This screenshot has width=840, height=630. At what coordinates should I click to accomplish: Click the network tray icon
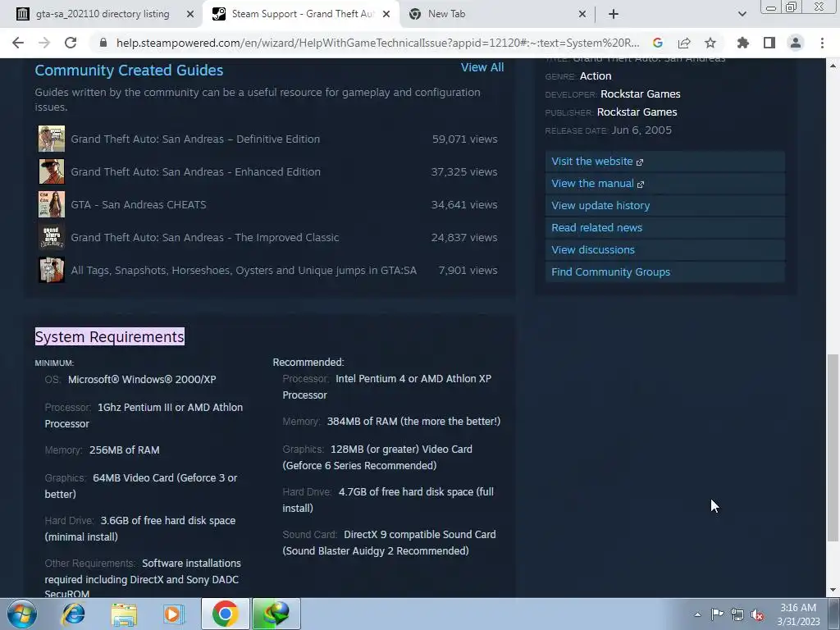pyautogui.click(x=737, y=614)
